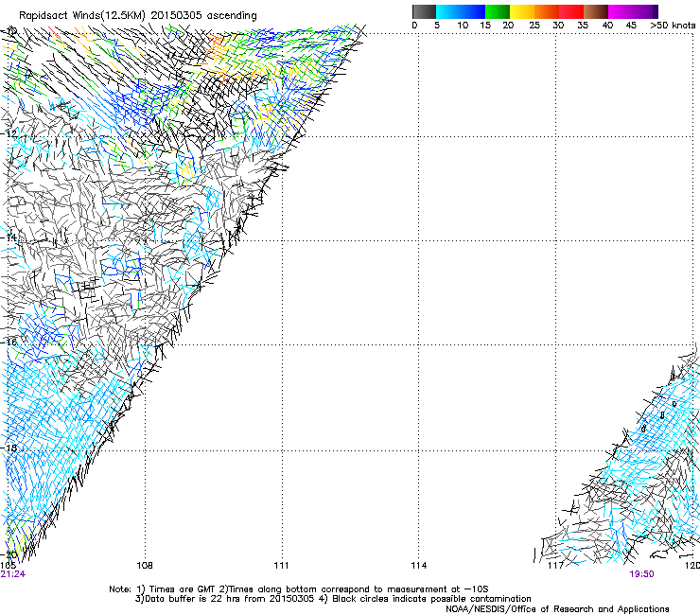
Task: Click the note 'Data buffer is 22 hrs'
Action: click(x=193, y=599)
